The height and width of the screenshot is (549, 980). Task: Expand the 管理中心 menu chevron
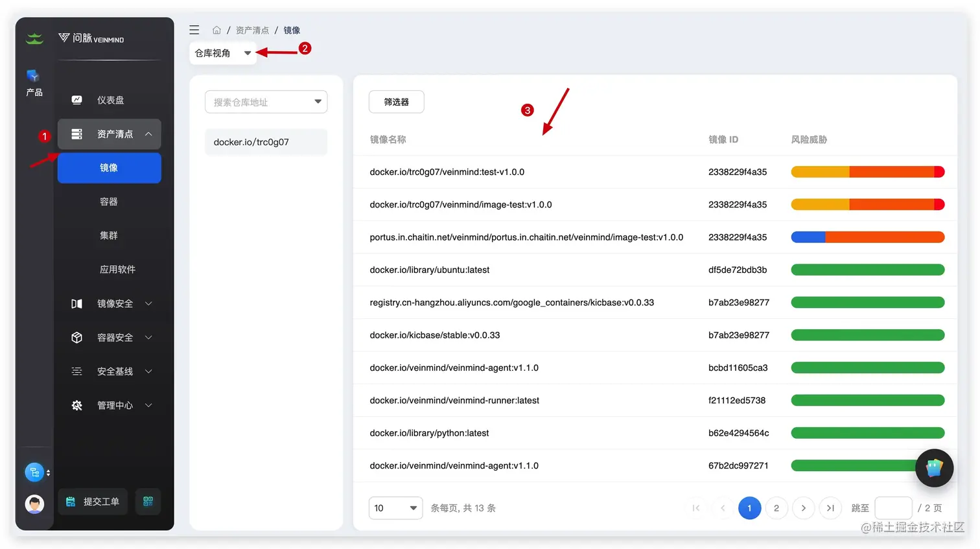pos(148,405)
